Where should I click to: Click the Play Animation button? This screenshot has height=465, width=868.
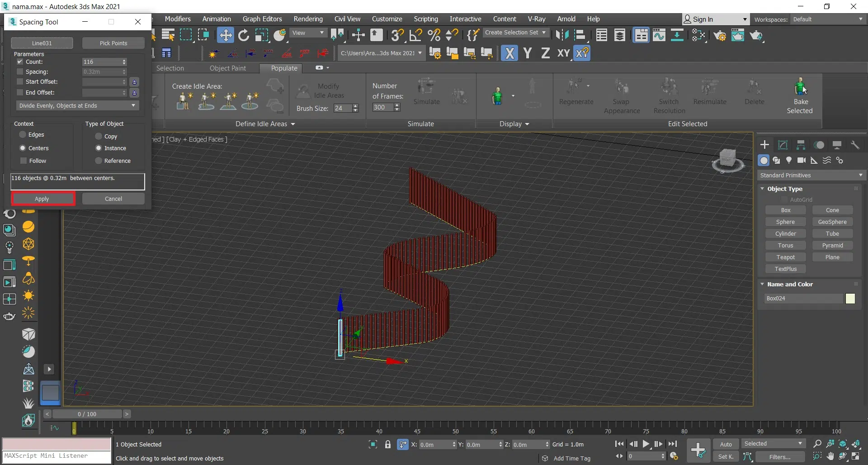coord(646,444)
